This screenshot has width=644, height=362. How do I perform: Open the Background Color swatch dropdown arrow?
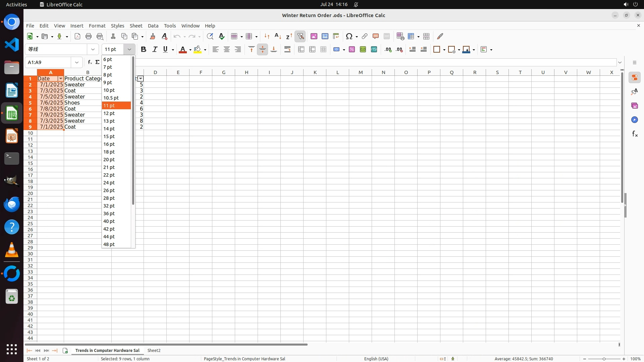[x=205, y=50]
